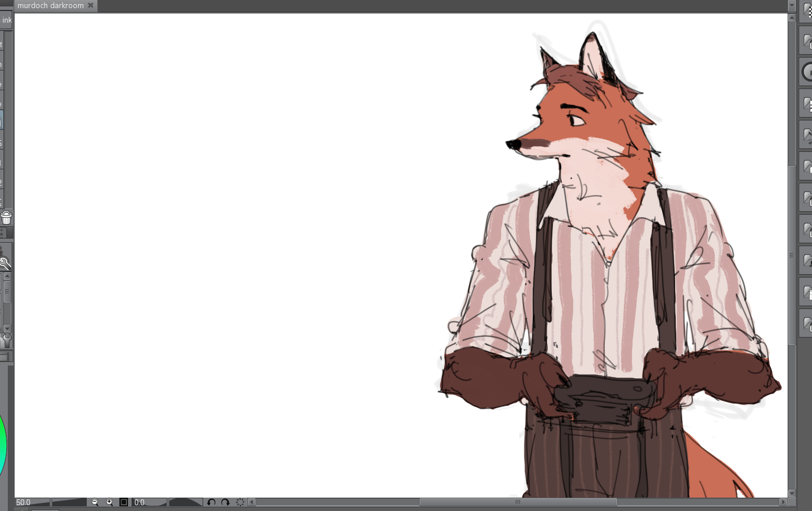
Task: Click the circular icon in the right palette strip
Action: (x=807, y=72)
